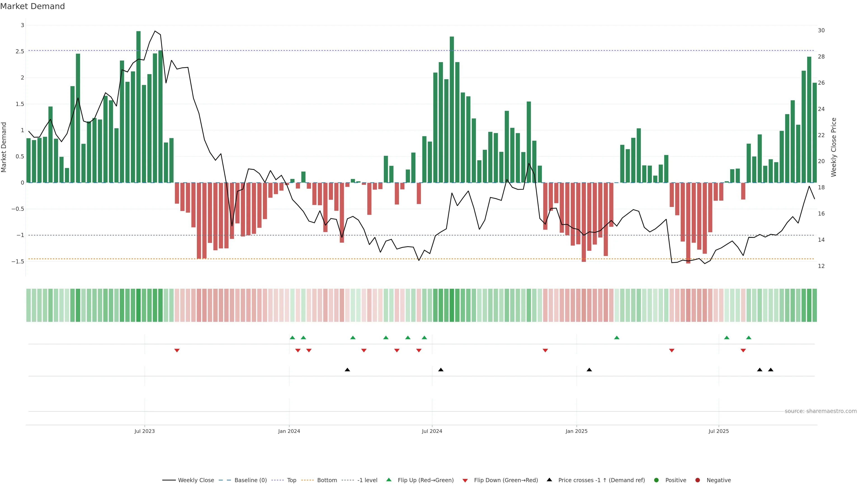Click the black Price crosses triangle in legend

[x=549, y=480]
